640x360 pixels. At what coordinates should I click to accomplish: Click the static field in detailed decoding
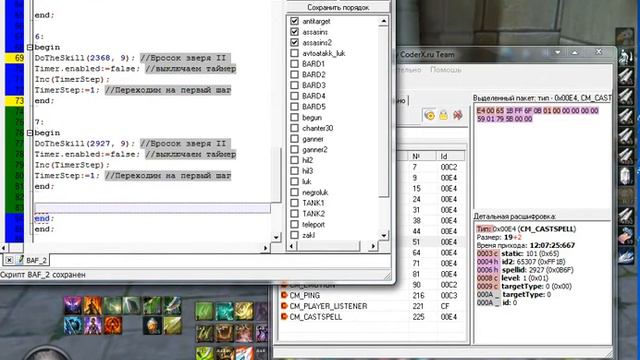(x=518, y=253)
